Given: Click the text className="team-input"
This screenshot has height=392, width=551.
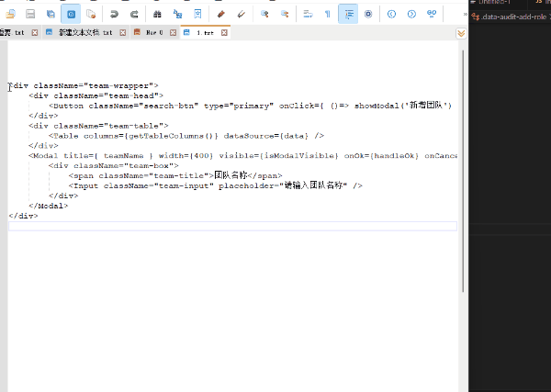Looking at the screenshot, I should tap(159, 185).
